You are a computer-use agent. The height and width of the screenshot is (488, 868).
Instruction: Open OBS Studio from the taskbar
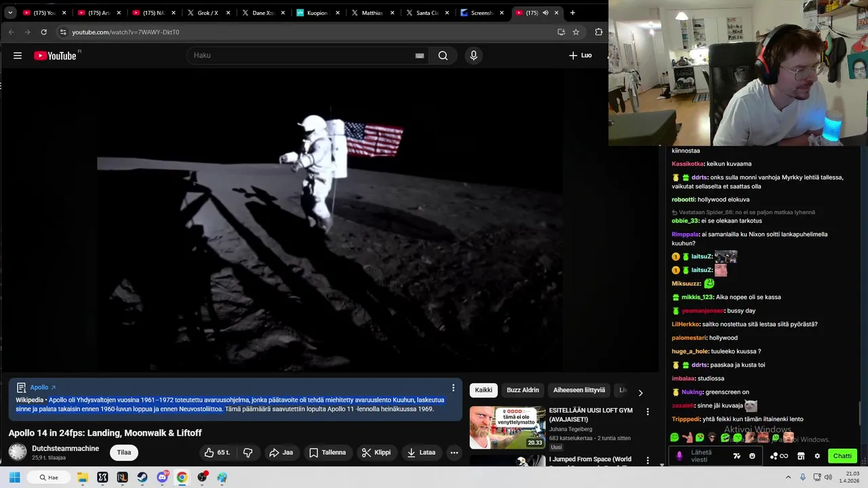[x=202, y=477]
